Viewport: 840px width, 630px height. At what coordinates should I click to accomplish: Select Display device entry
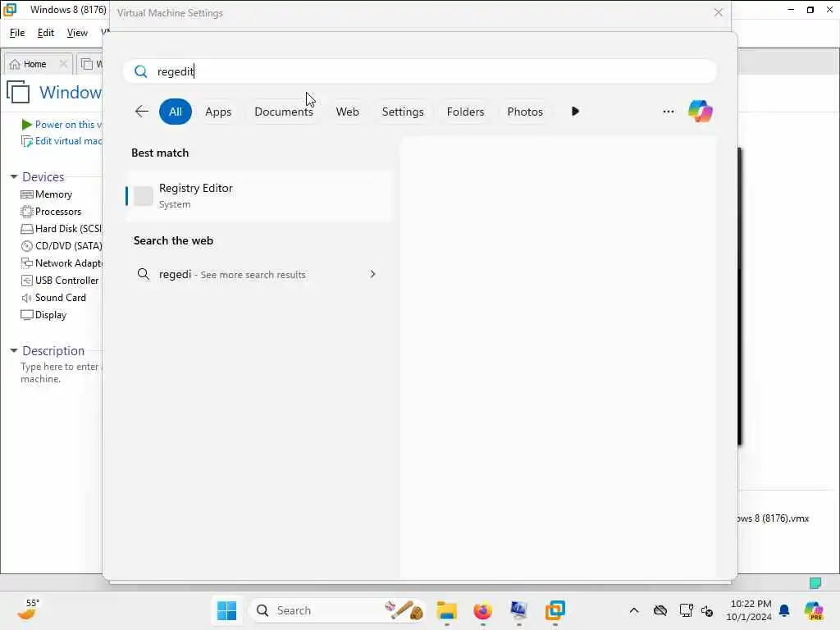point(51,315)
